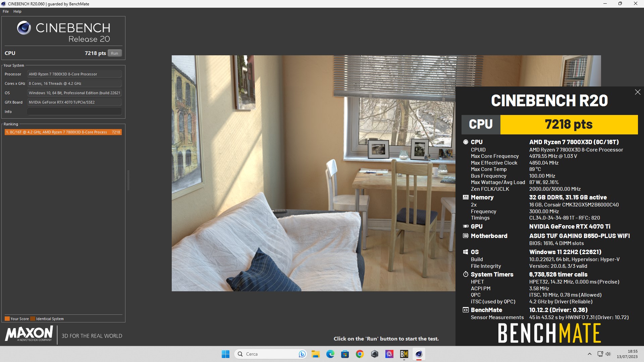644x362 pixels.
Task: Click the NVIDIA GeForce RTX 4070 Ti text
Action: 570,227
